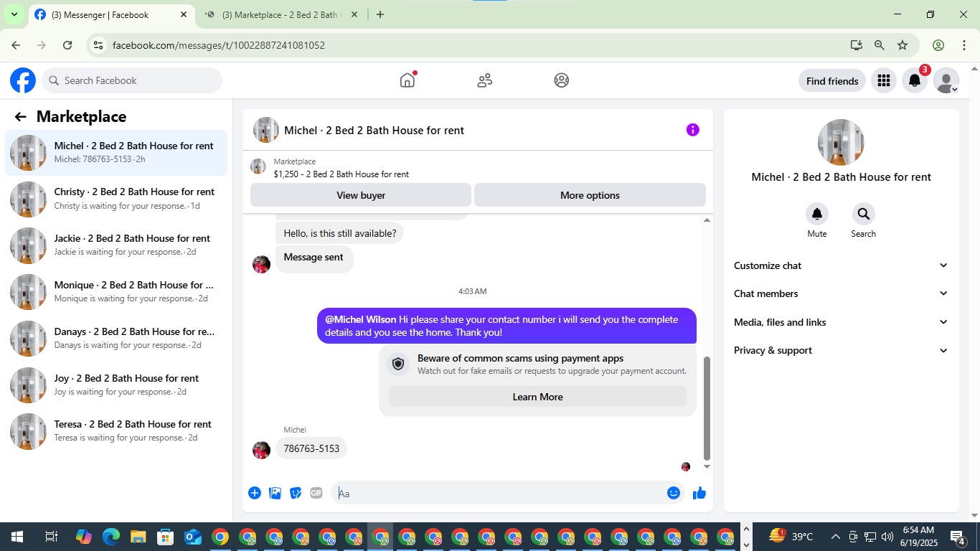The width and height of the screenshot is (980, 551).
Task: Search in conversation magnifier icon
Action: click(x=863, y=214)
